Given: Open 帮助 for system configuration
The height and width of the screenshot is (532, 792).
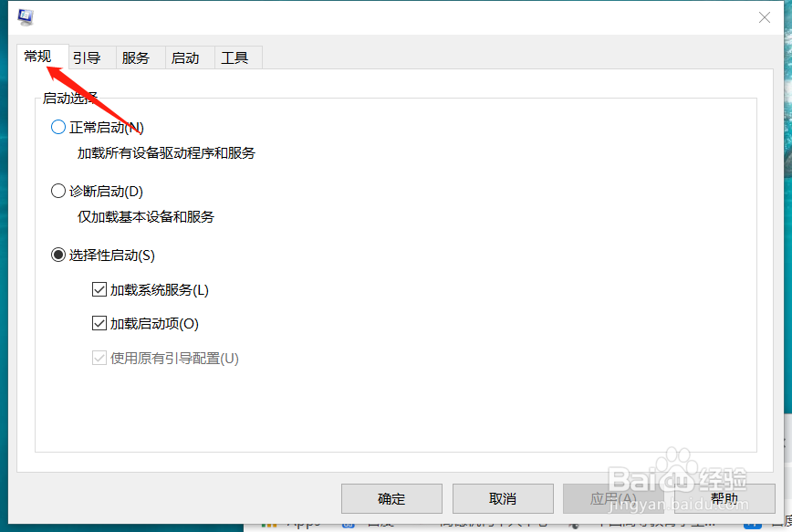Looking at the screenshot, I should pyautogui.click(x=724, y=498).
